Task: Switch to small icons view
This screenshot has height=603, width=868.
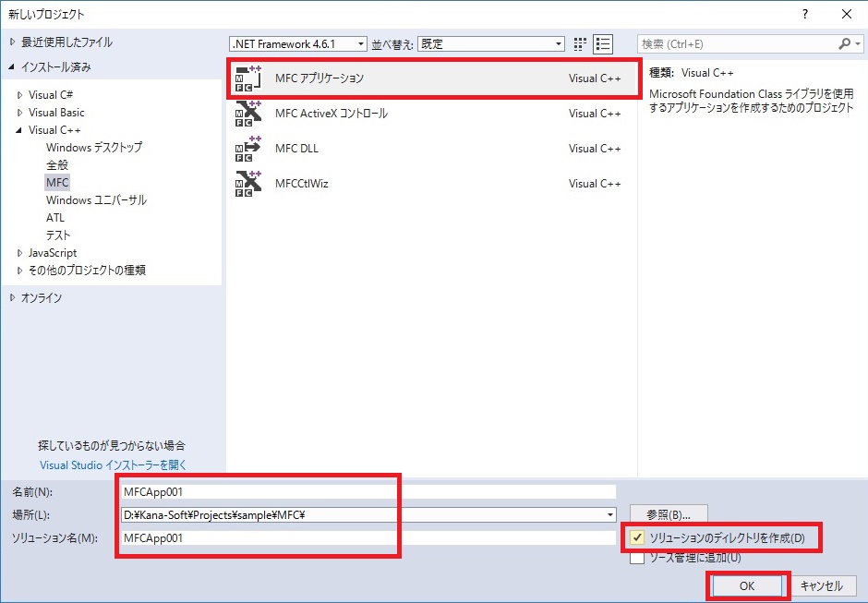Action: pos(580,44)
